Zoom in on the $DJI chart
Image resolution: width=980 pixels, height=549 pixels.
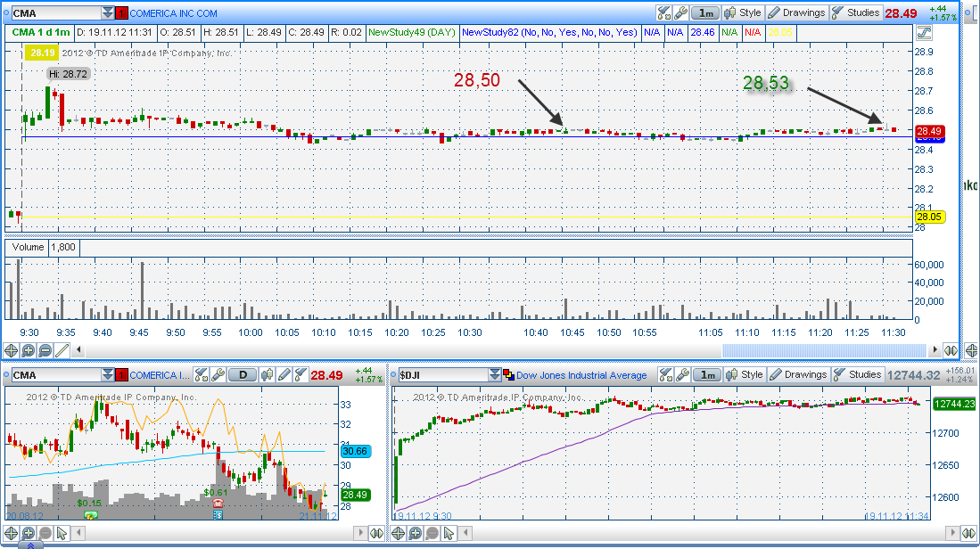pos(415,533)
